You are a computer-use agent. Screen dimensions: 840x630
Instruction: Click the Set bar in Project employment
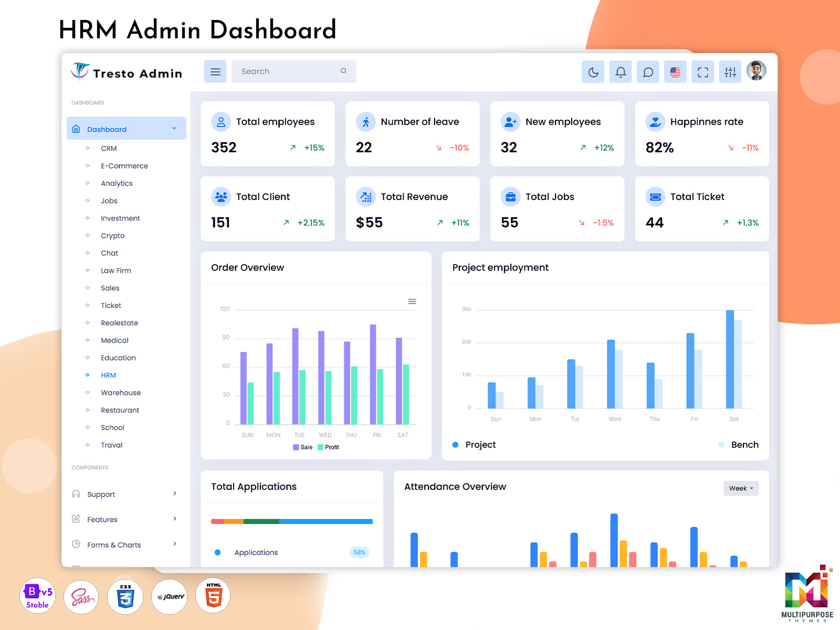tap(730, 359)
